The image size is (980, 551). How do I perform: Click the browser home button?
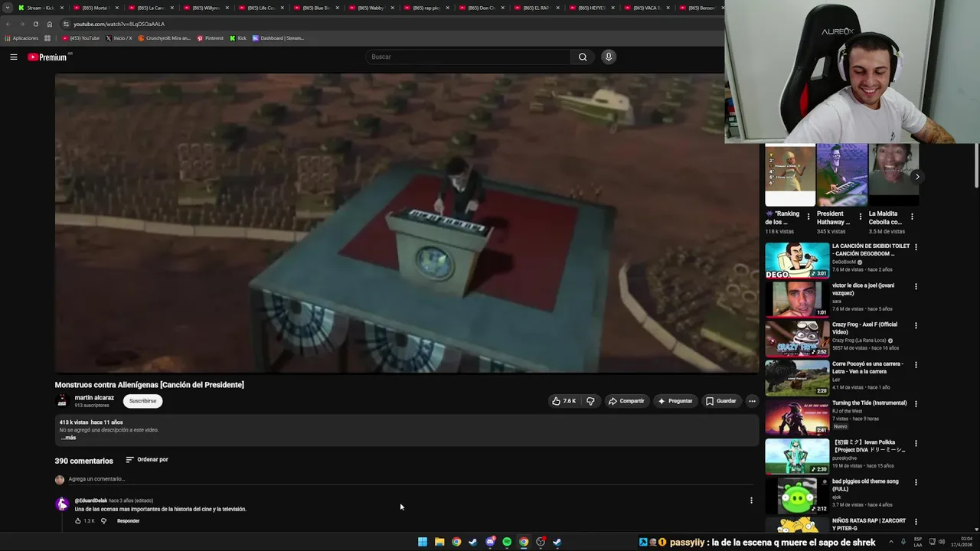pos(50,24)
